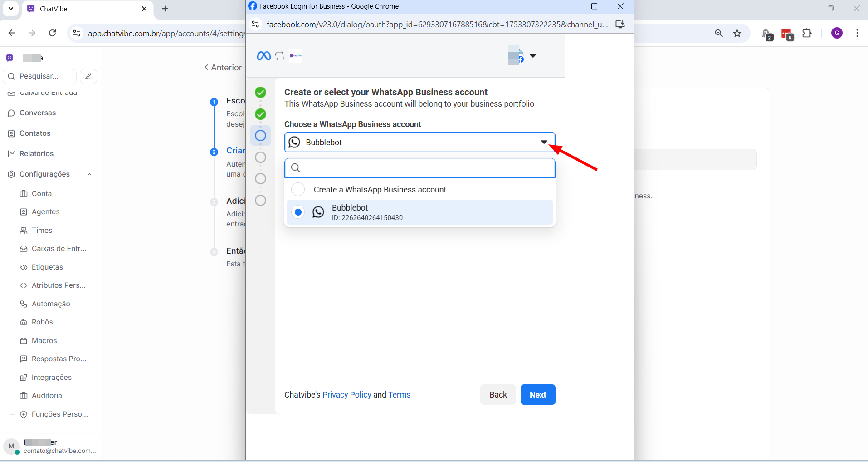Open the Terms link
The image size is (868, 462).
[x=399, y=395]
